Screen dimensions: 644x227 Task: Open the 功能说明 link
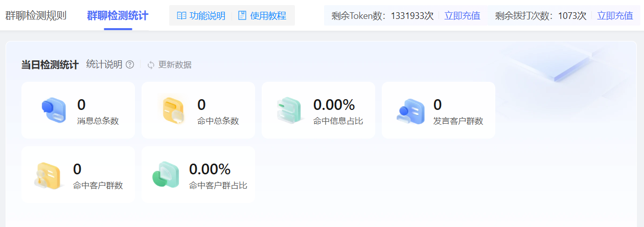[x=207, y=16]
